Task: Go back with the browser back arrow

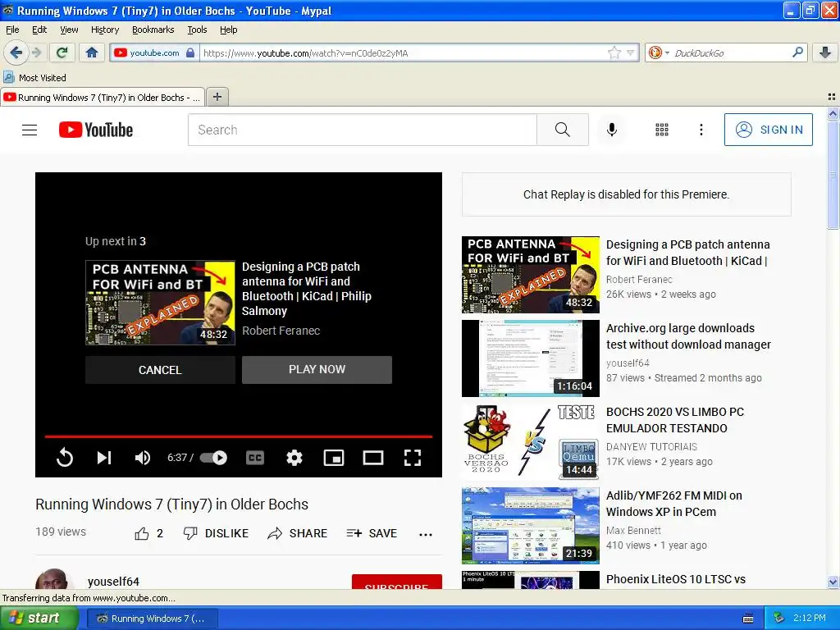Action: (16, 52)
